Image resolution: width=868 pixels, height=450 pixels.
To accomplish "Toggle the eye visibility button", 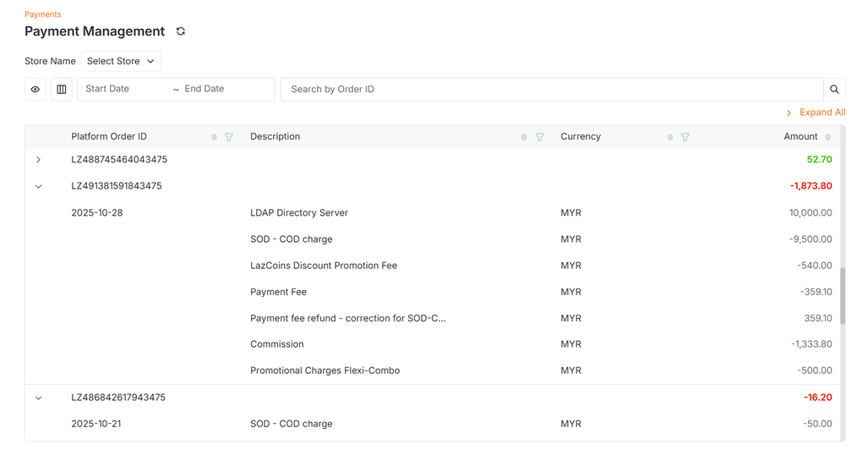I will 35,89.
